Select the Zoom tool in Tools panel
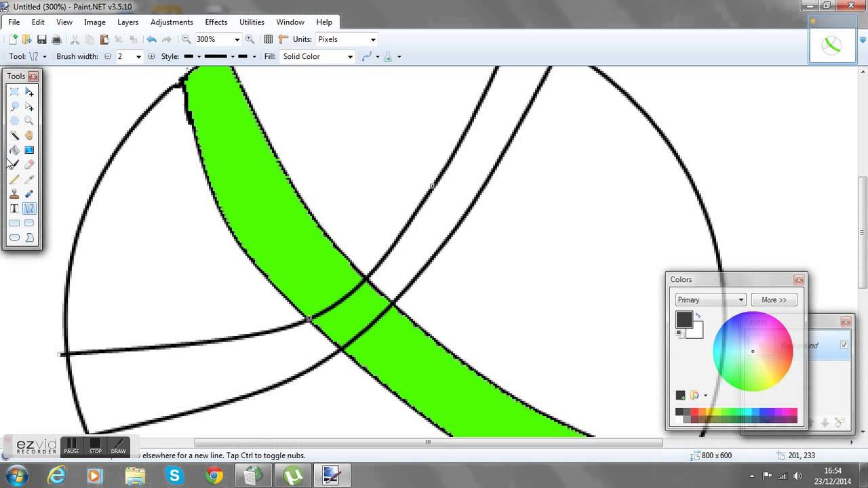This screenshot has width=868, height=488. (x=29, y=121)
